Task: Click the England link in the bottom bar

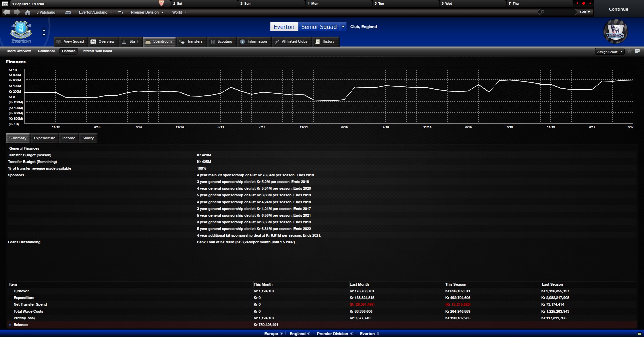Action: [298, 334]
